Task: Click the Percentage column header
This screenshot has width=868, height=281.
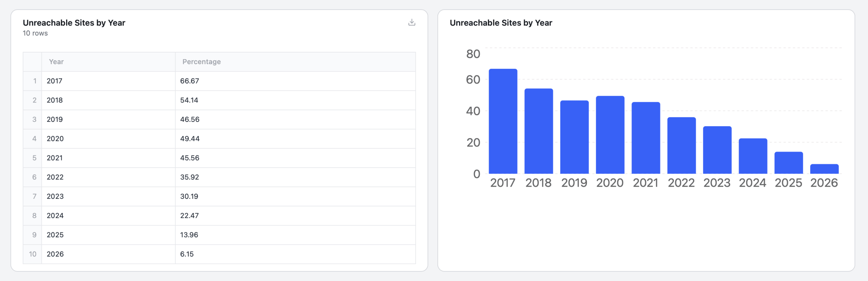Action: pyautogui.click(x=201, y=62)
